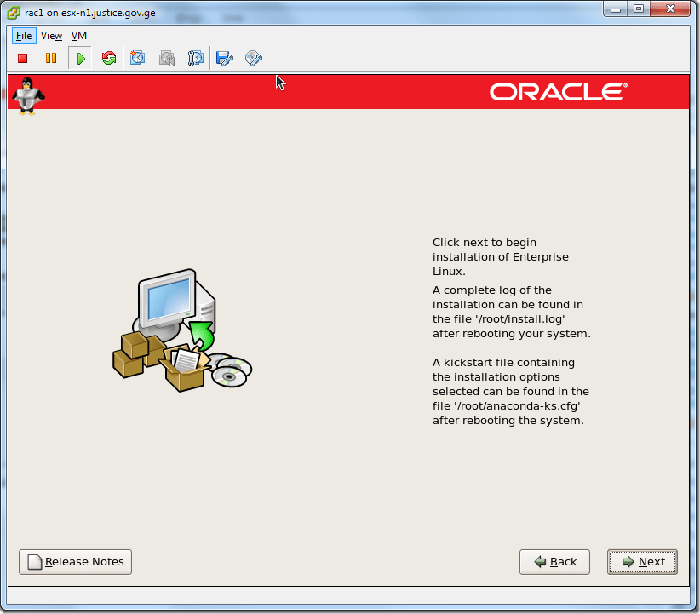Resume the VM with the green play icon
Screen dimensions: 700x614
click(80, 57)
